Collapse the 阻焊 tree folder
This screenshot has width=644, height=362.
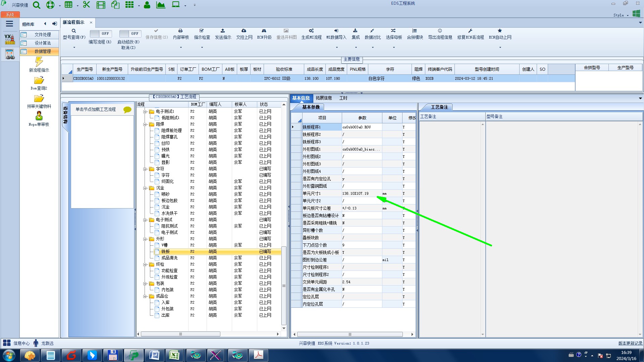(145, 124)
